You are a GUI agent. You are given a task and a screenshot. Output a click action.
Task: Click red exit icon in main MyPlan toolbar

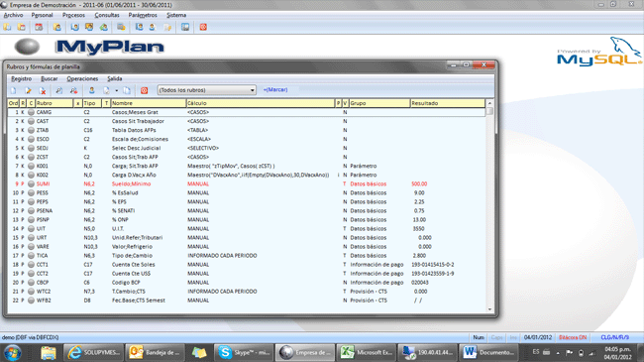click(203, 27)
